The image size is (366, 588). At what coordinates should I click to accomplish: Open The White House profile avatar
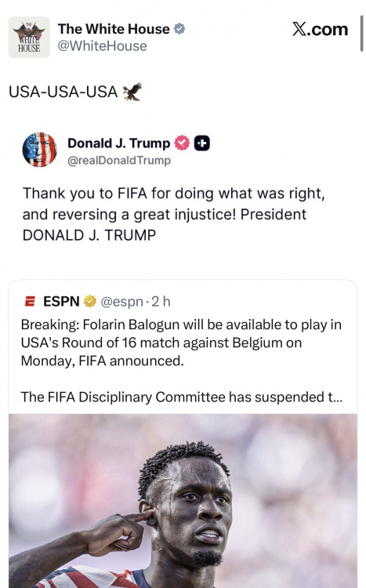pos(29,37)
